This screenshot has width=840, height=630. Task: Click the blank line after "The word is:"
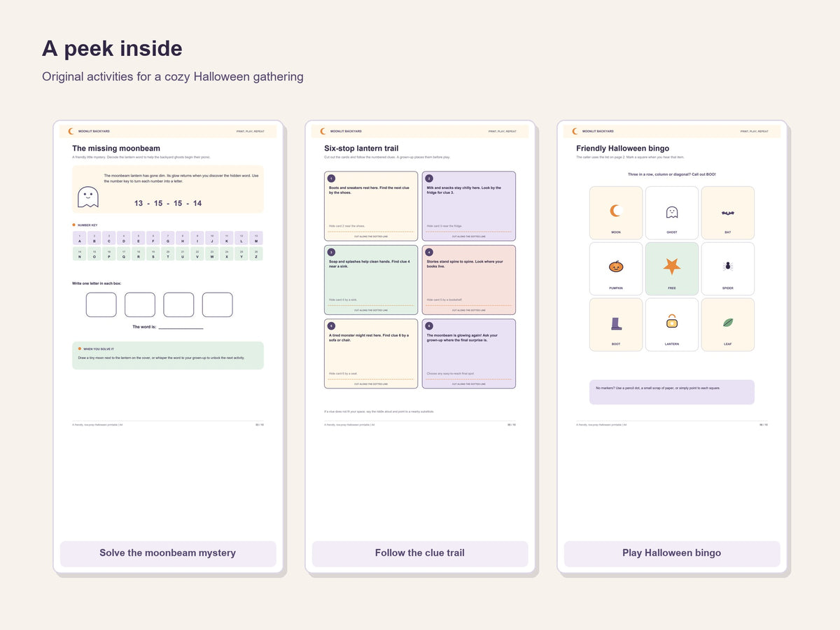(x=181, y=327)
